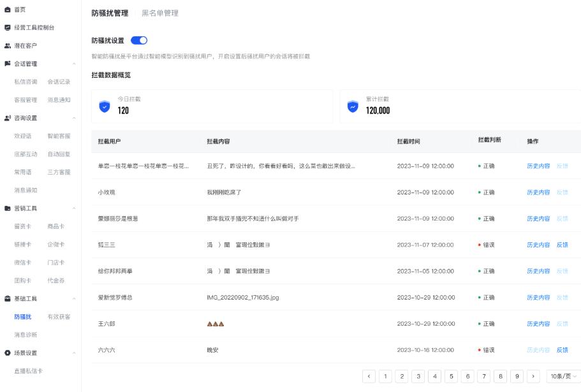Go to page 2

coord(402,377)
